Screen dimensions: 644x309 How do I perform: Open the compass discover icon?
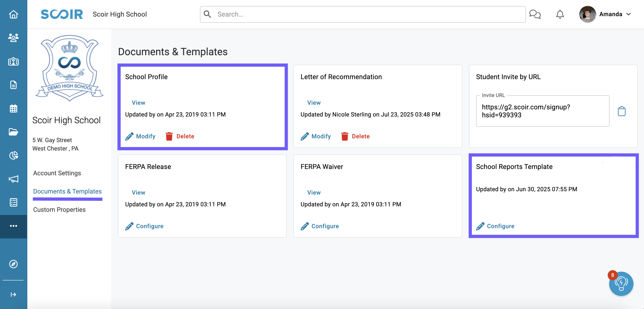tap(13, 264)
